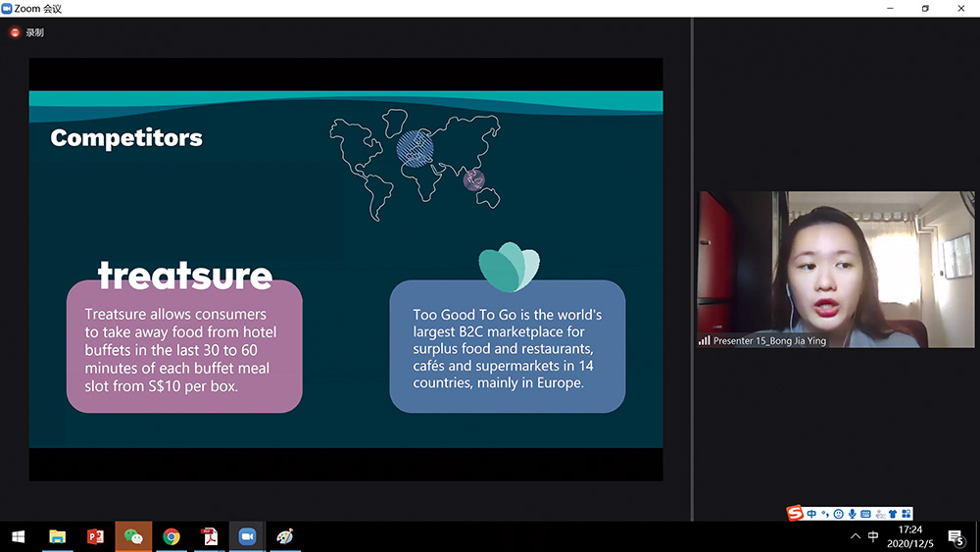Click the Zoom logo in title bar
Screen dimensions: 980x552
(7, 8)
